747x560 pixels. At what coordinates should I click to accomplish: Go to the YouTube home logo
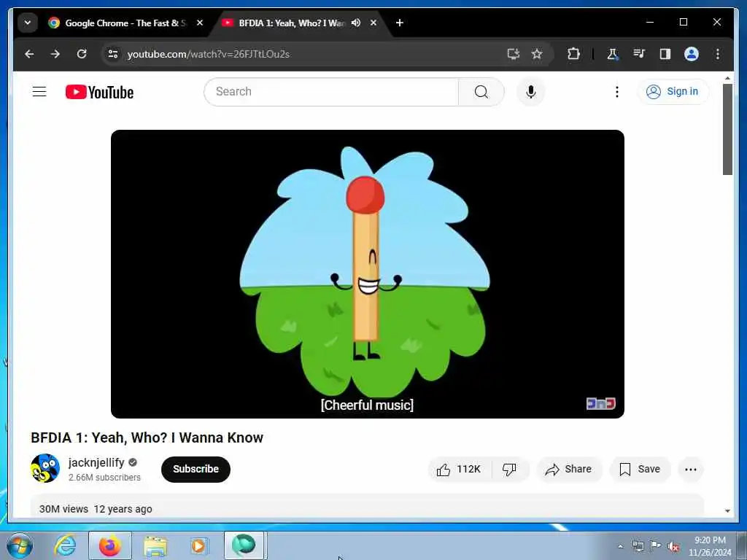[x=99, y=92]
